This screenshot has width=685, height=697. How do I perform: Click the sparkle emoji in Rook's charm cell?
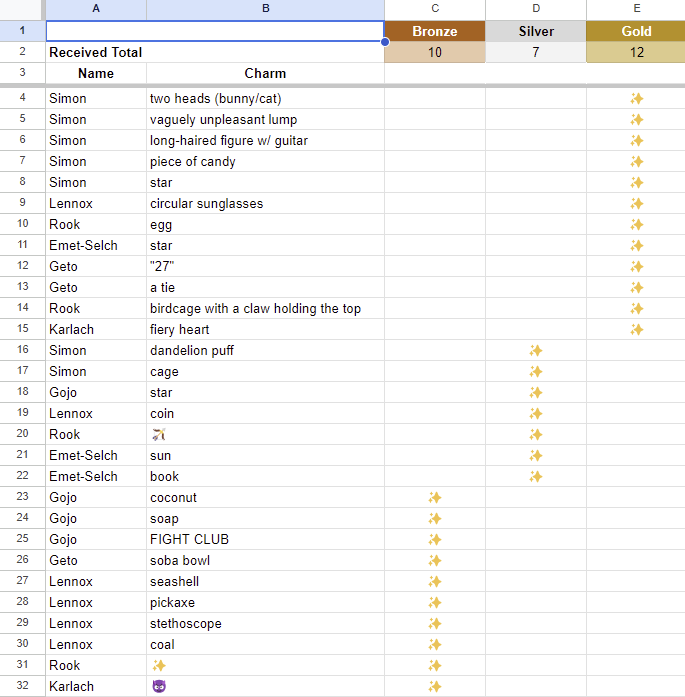click(x=159, y=665)
